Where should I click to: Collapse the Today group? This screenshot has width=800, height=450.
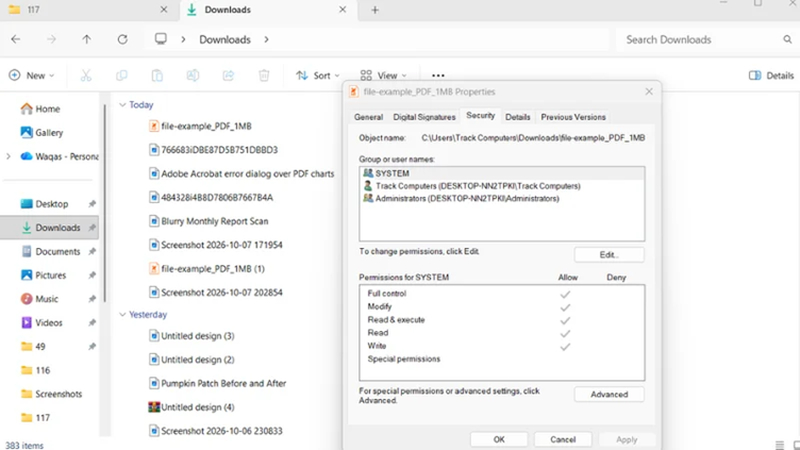(122, 105)
